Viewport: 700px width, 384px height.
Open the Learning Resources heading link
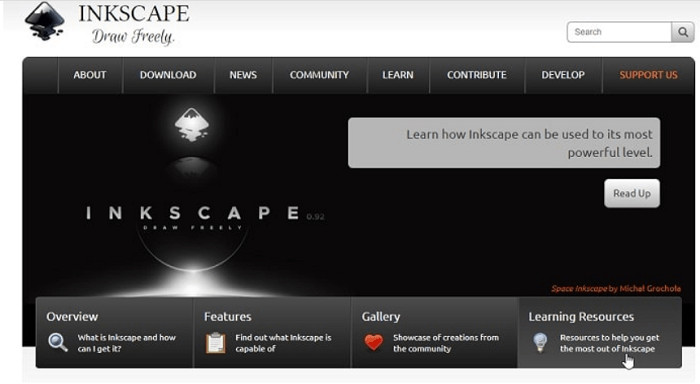click(x=581, y=317)
